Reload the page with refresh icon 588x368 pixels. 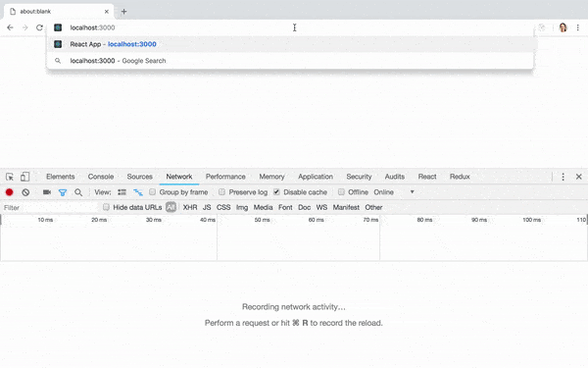click(39, 27)
